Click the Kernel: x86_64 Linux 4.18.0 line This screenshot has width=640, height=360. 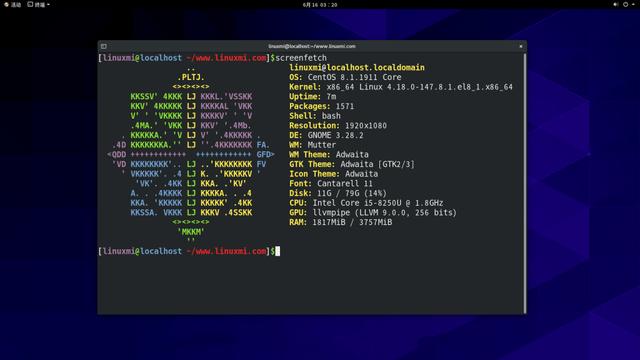tap(401, 87)
